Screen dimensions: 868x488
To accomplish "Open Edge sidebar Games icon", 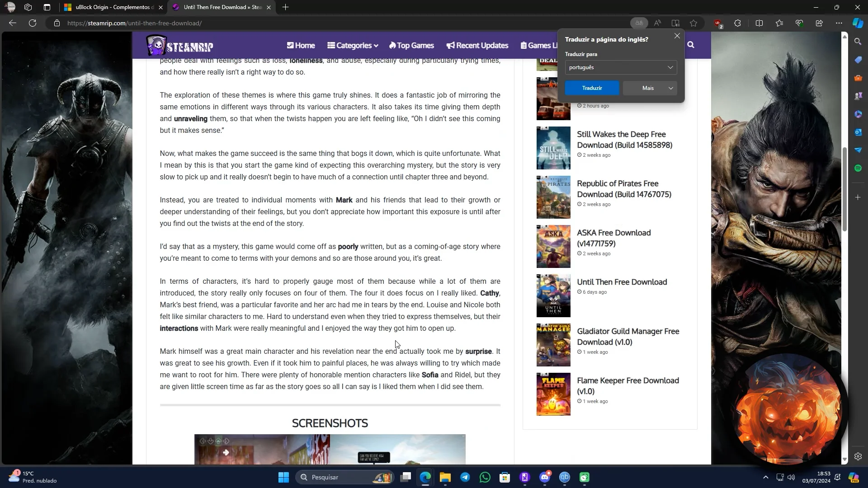I will pyautogui.click(x=858, y=96).
